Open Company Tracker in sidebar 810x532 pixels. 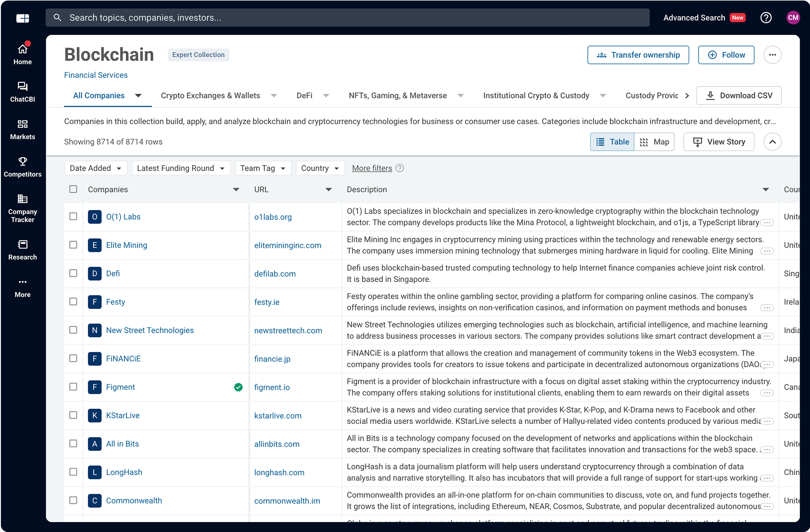22,208
